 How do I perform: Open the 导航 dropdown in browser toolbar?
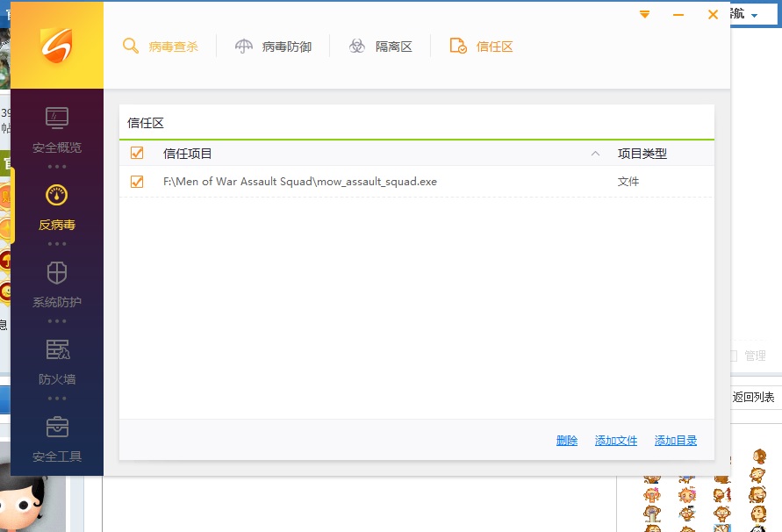coord(753,15)
